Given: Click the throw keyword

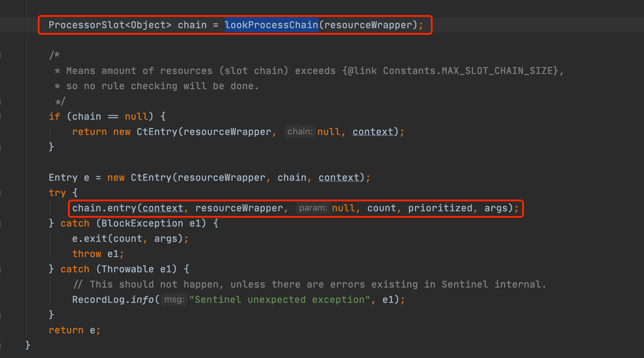Looking at the screenshot, I should pyautogui.click(x=87, y=254).
